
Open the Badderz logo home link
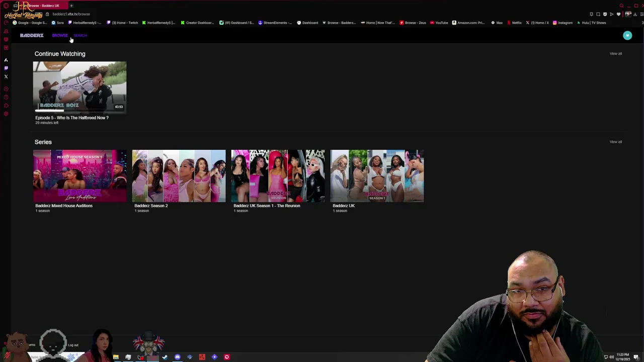(32, 35)
